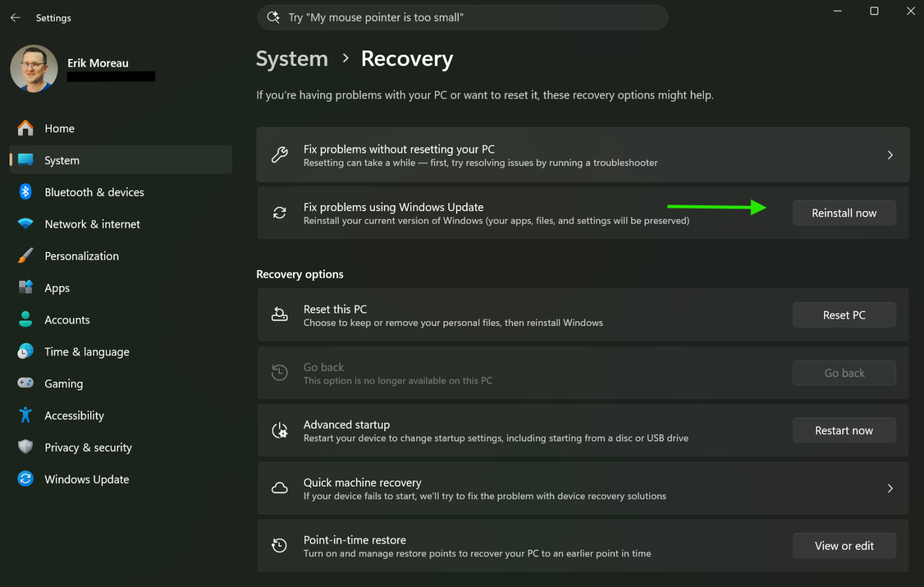Expand the Quick machine recovery chevron

coord(890,488)
